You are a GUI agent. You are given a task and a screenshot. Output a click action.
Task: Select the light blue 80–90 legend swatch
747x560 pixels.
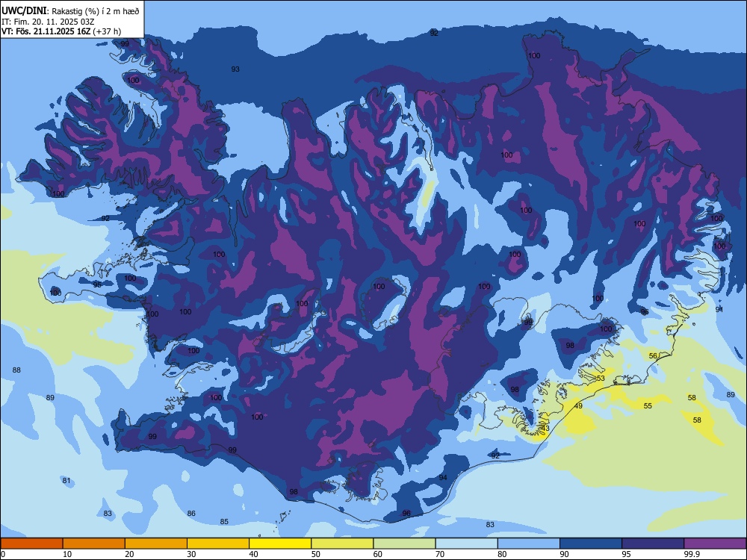coord(529,544)
